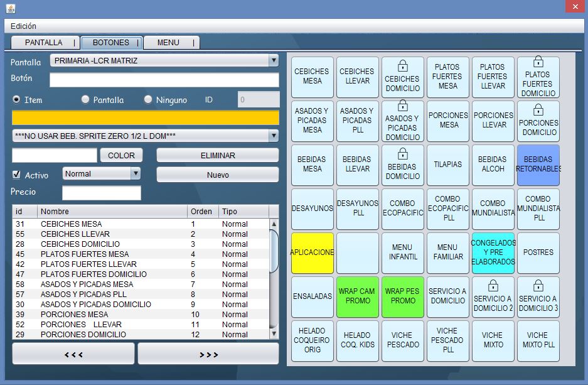Click the locked SERVICIO A DOMICILIO 3 tile

tap(538, 297)
